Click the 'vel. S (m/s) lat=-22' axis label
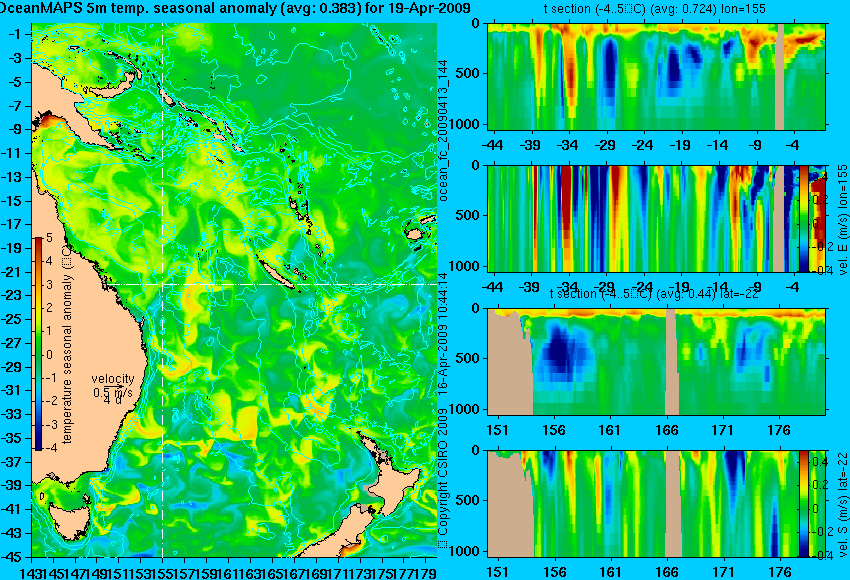Screen dimensions: 850x580 tap(843, 504)
